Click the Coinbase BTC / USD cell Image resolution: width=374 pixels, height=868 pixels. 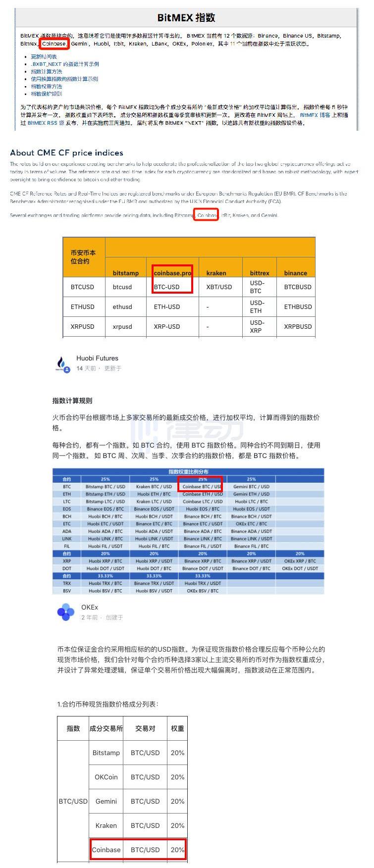click(x=202, y=487)
